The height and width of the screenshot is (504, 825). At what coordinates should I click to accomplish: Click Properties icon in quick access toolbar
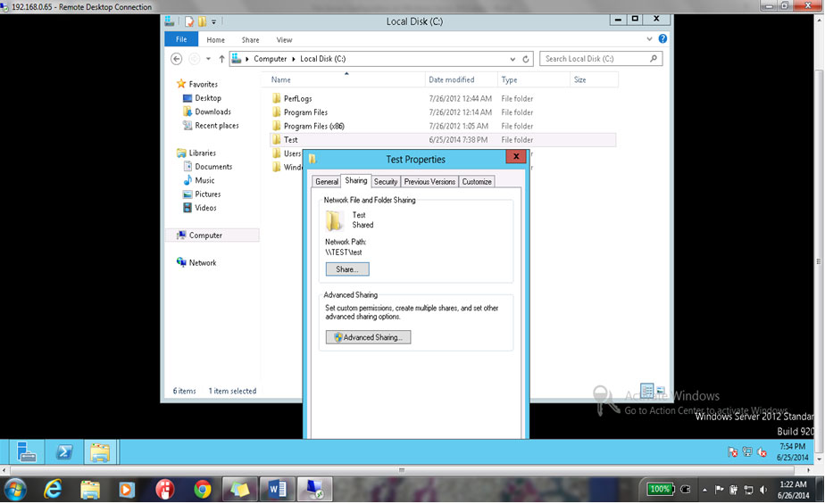189,21
